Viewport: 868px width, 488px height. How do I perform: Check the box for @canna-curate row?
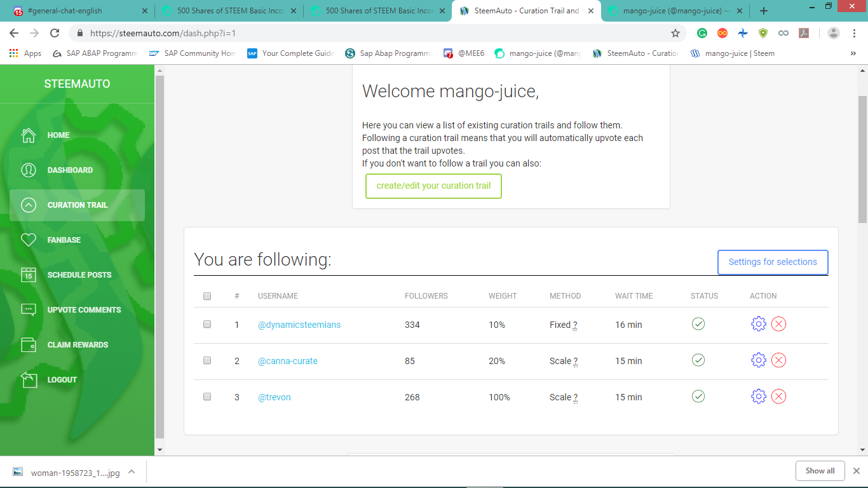point(207,360)
